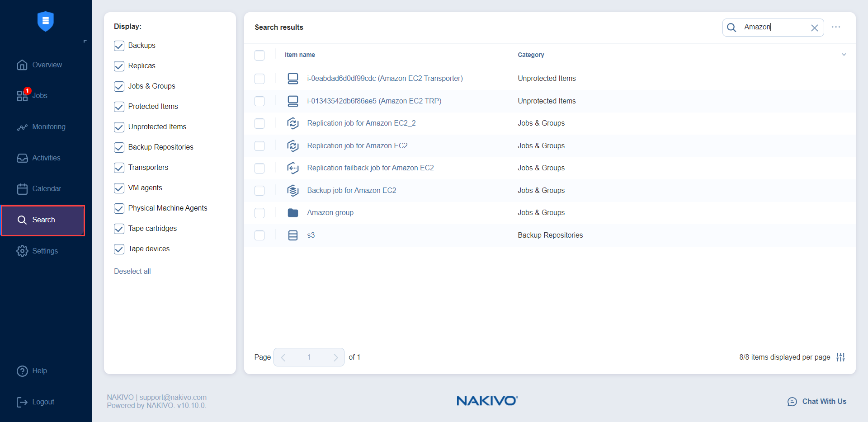The height and width of the screenshot is (422, 868).
Task: Open the page display settings sliders icon
Action: point(840,357)
